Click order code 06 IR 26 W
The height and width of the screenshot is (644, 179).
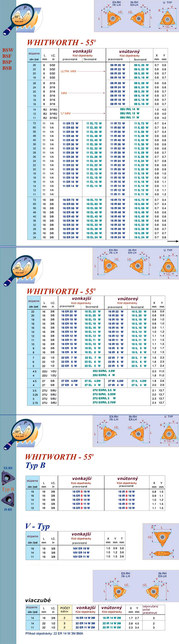coord(118,65)
